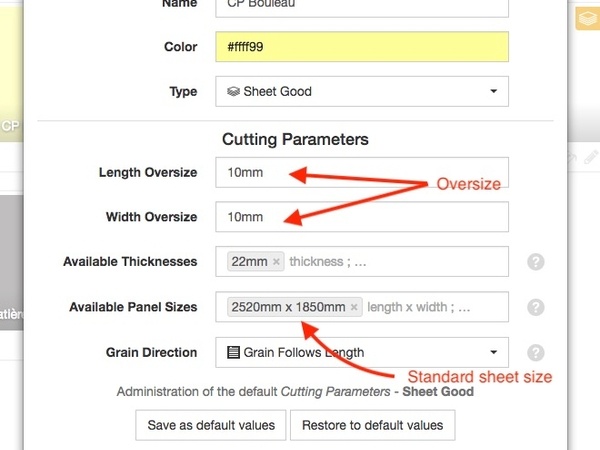The height and width of the screenshot is (450, 600).
Task: Click the pencil edit icon behind dialog
Action: [591, 157]
